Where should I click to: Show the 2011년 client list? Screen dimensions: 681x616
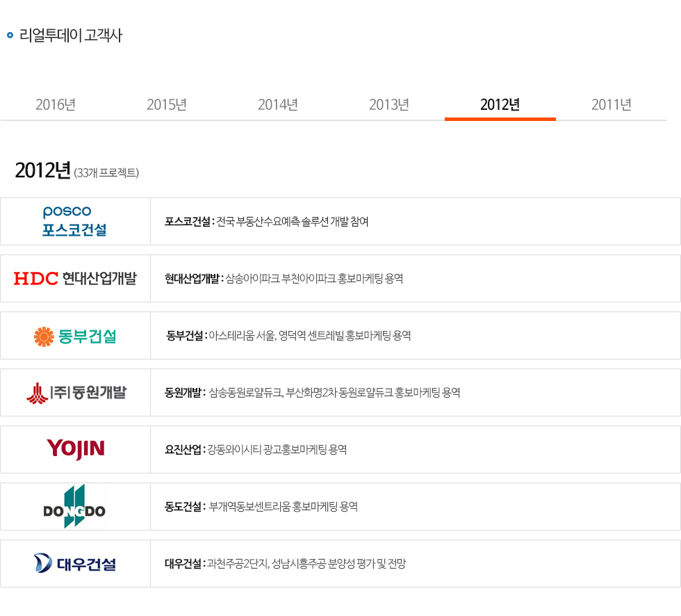point(612,105)
